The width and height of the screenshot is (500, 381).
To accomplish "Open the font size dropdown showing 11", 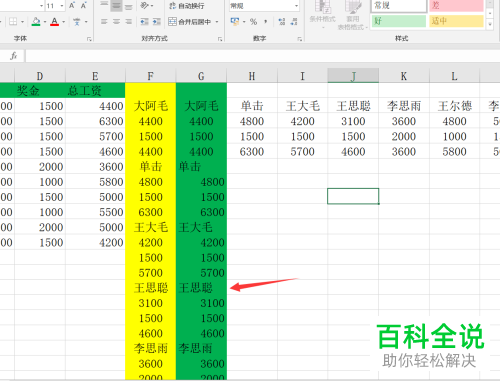I will (x=62, y=6).
